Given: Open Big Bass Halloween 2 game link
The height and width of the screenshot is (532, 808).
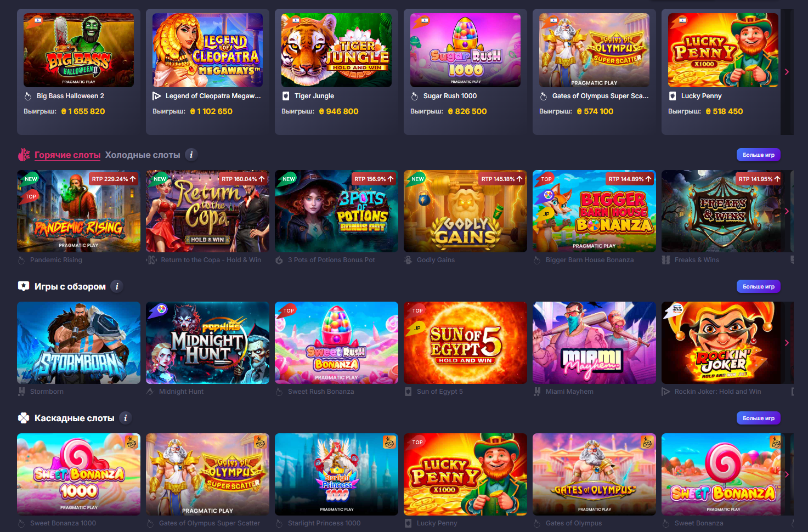Looking at the screenshot, I should 70,96.
